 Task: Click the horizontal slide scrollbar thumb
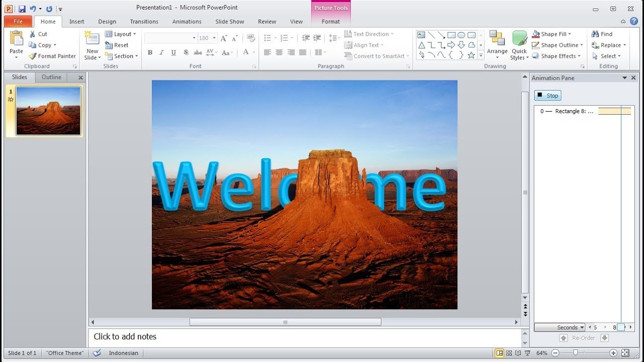point(285,322)
